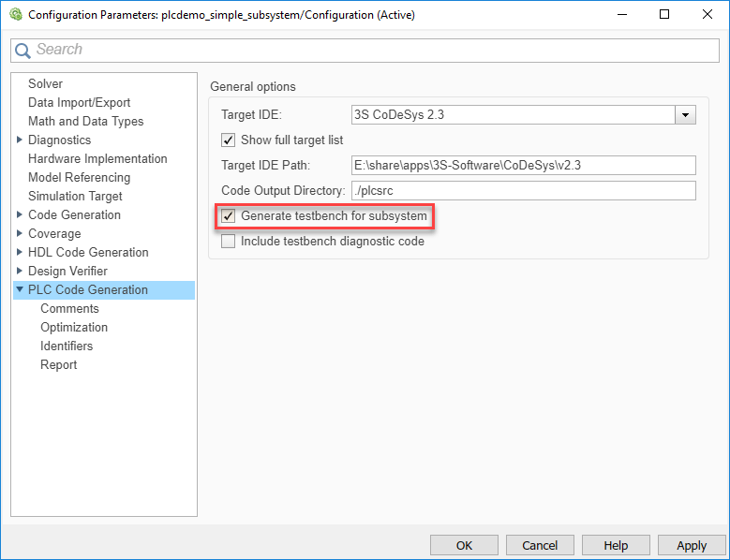Expand the Design Verifier node
Image resolution: width=730 pixels, height=560 pixels.
click(x=20, y=271)
